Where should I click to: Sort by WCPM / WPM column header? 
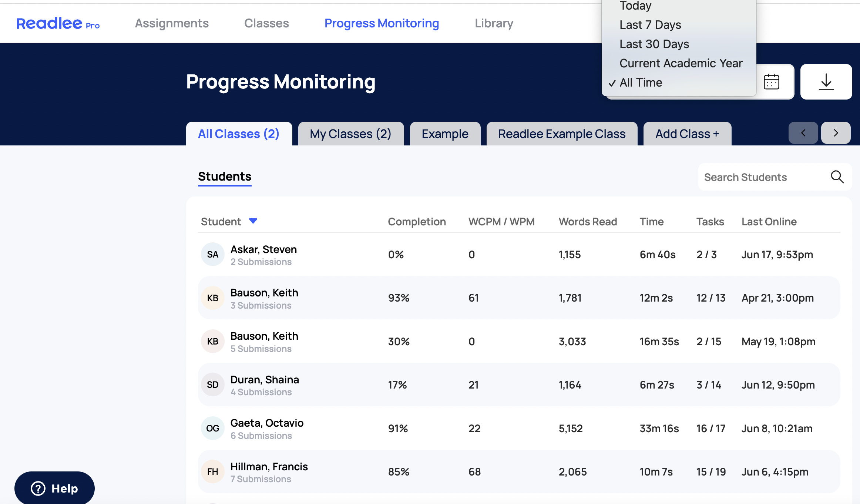pos(501,222)
